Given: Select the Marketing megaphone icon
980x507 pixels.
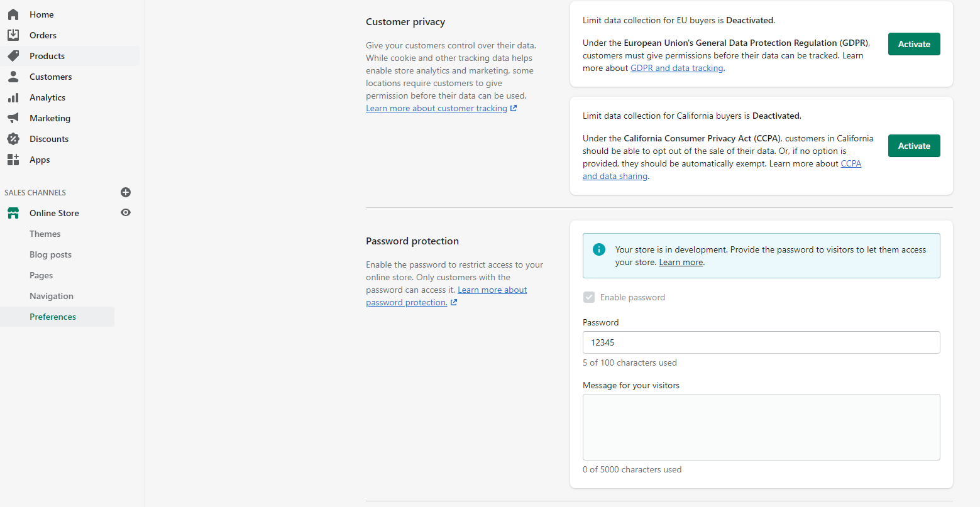Looking at the screenshot, I should [x=13, y=117].
